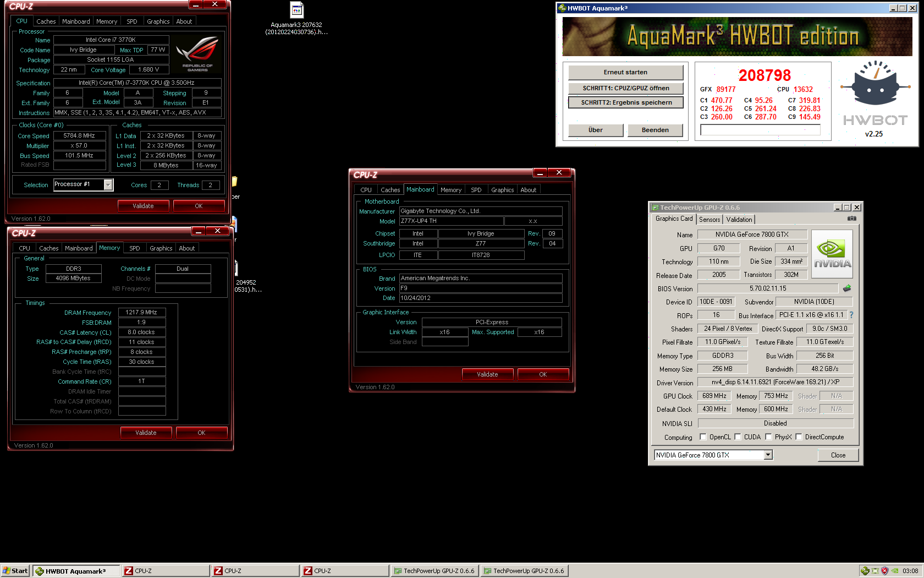The width and height of the screenshot is (924, 578).
Task: Open Memory tab in top-left CPU-Z window
Action: (x=107, y=21)
